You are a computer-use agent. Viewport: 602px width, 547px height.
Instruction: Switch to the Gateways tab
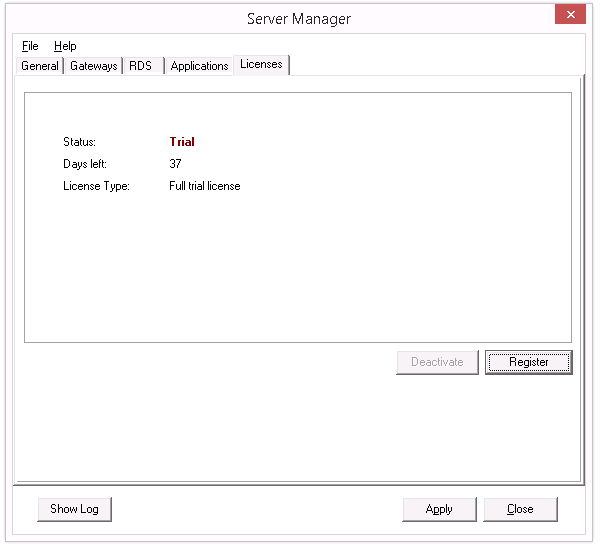coord(94,66)
